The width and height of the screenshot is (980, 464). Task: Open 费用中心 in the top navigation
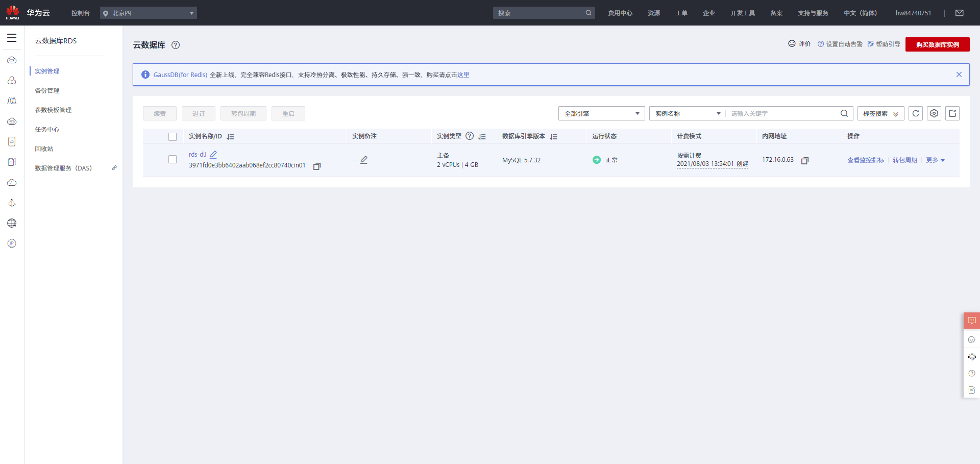click(x=620, y=13)
